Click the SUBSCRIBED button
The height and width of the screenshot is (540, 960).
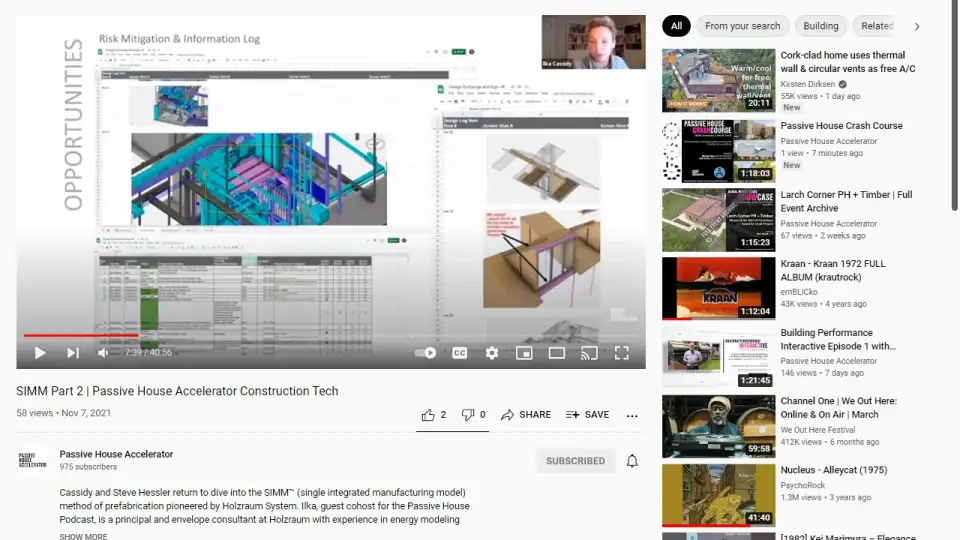point(575,461)
